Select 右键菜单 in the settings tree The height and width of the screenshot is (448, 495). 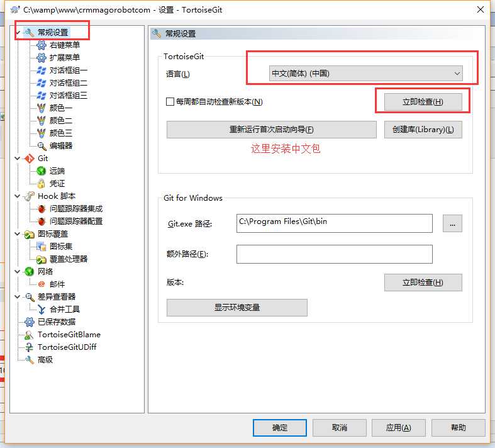(65, 45)
